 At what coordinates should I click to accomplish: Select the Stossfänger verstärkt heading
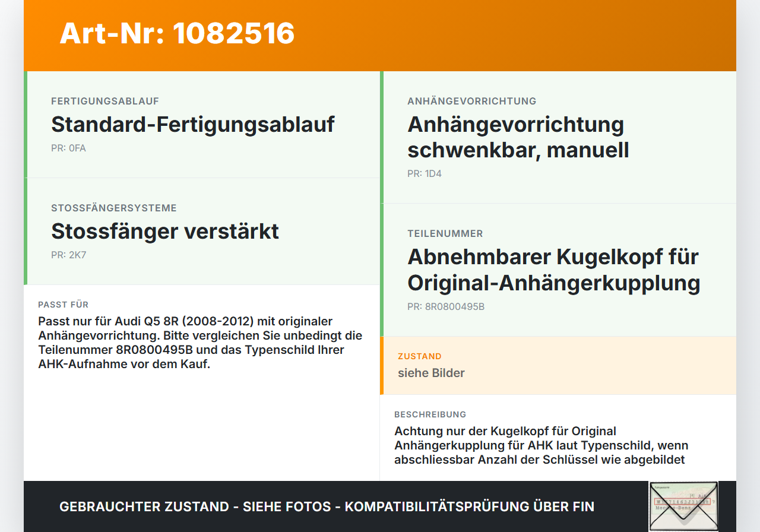[x=165, y=232]
